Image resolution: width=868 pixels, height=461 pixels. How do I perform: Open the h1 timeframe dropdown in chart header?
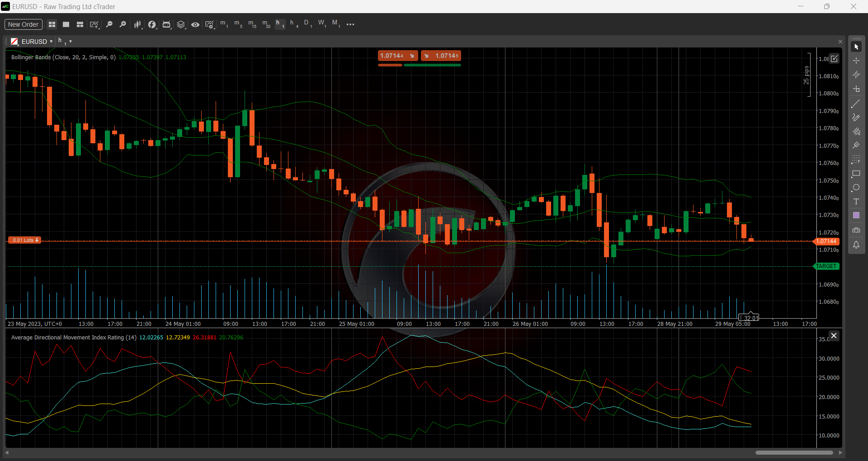click(x=70, y=42)
